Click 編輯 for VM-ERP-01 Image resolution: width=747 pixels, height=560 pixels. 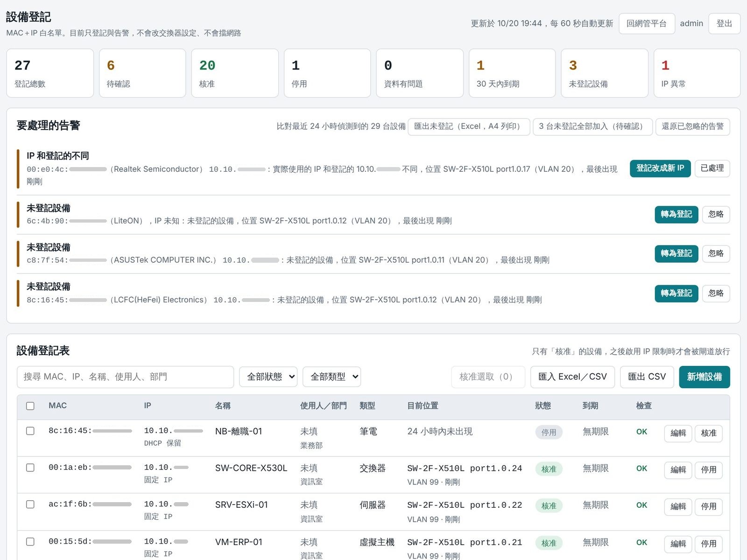pos(678,544)
